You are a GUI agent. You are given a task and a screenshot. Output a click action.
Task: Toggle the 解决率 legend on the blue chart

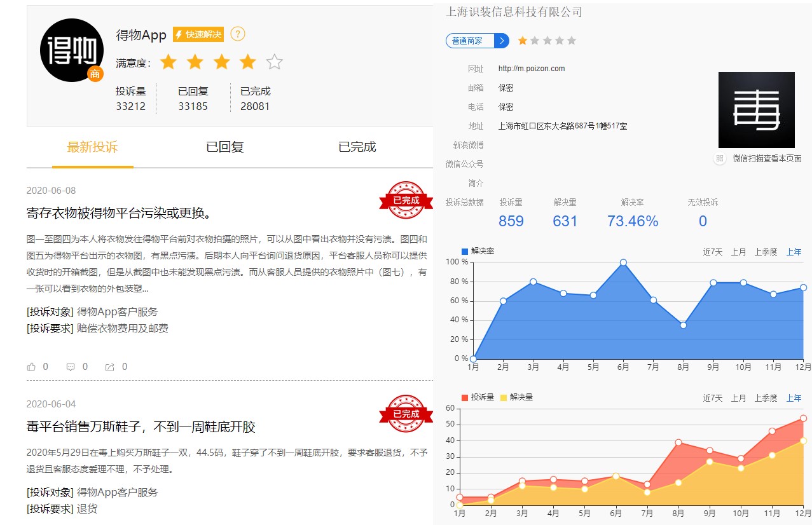pyautogui.click(x=478, y=250)
